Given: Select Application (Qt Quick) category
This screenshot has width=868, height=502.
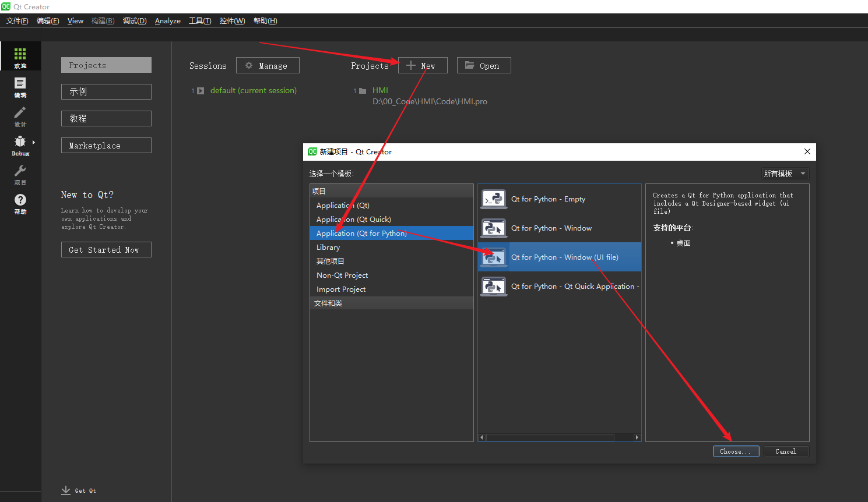Looking at the screenshot, I should coord(392,220).
